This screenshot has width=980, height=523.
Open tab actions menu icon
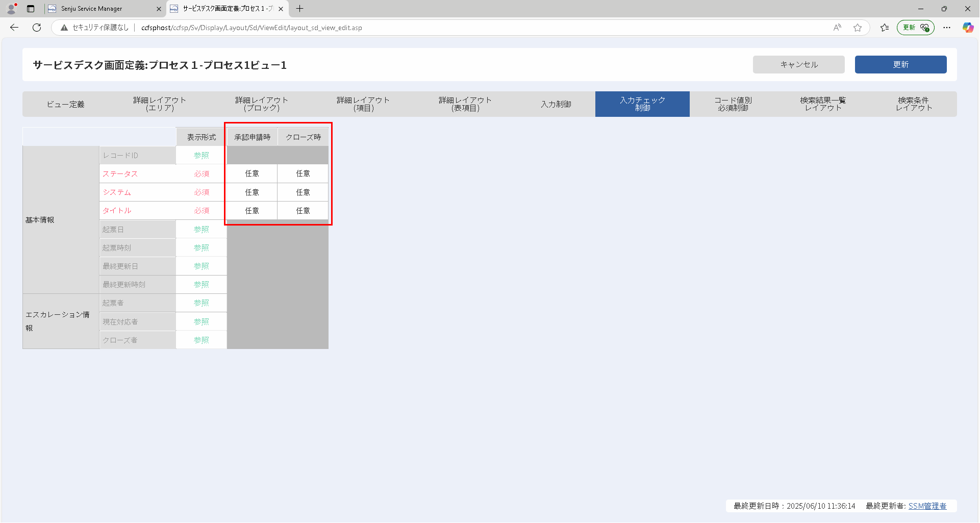point(31,9)
